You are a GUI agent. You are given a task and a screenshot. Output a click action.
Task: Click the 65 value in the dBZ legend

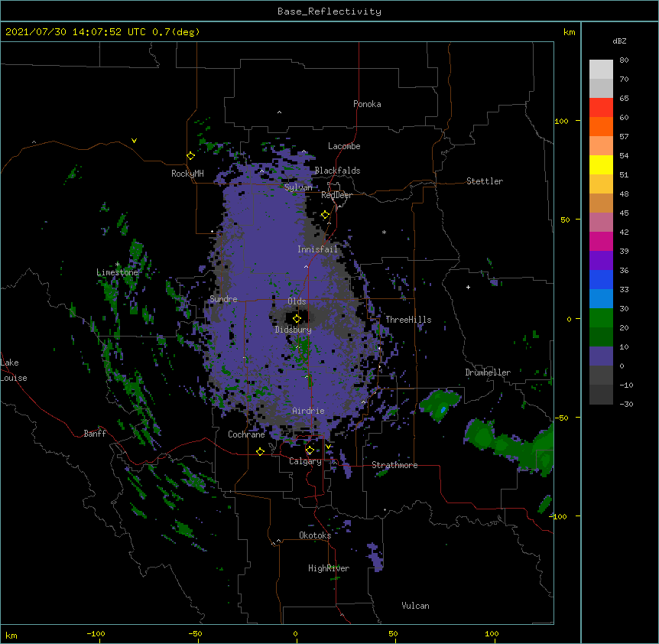coord(624,99)
